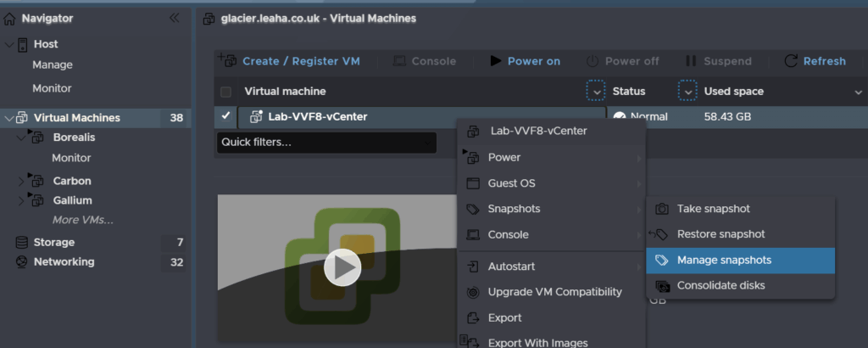
Task: Uncheck the Lab-VVF8-vCenter row checkbox
Action: pyautogui.click(x=225, y=116)
